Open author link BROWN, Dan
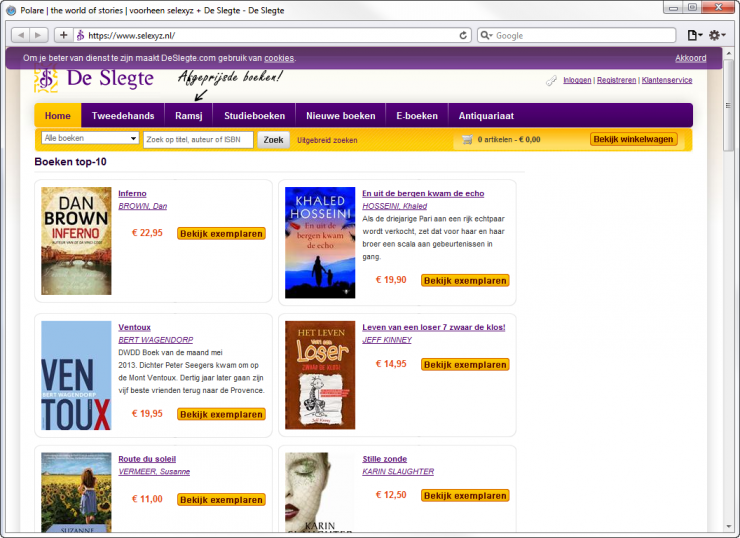Image resolution: width=740 pixels, height=538 pixels. tap(143, 206)
